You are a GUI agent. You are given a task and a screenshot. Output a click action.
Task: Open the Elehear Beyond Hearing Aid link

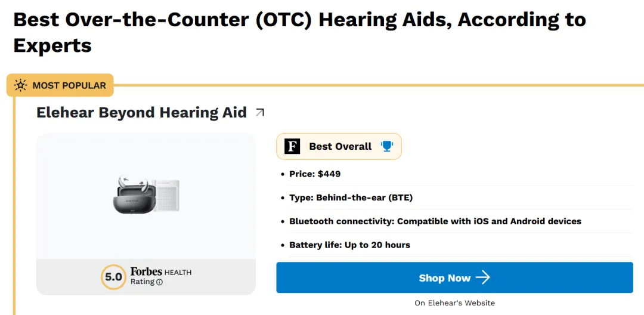tap(142, 112)
